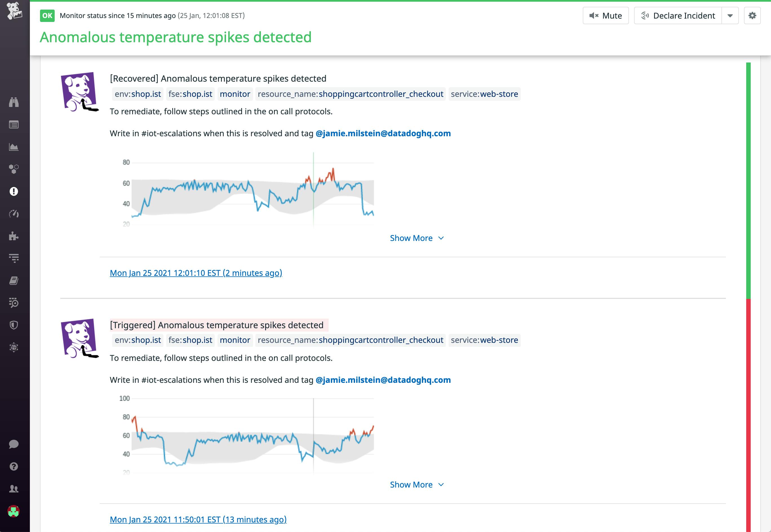Click the Infrastructure hexagons icon
Image resolution: width=771 pixels, height=532 pixels.
[x=14, y=169]
